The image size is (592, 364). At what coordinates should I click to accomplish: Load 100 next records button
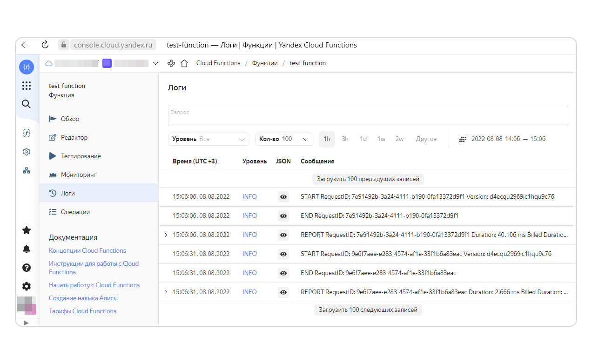click(x=368, y=310)
